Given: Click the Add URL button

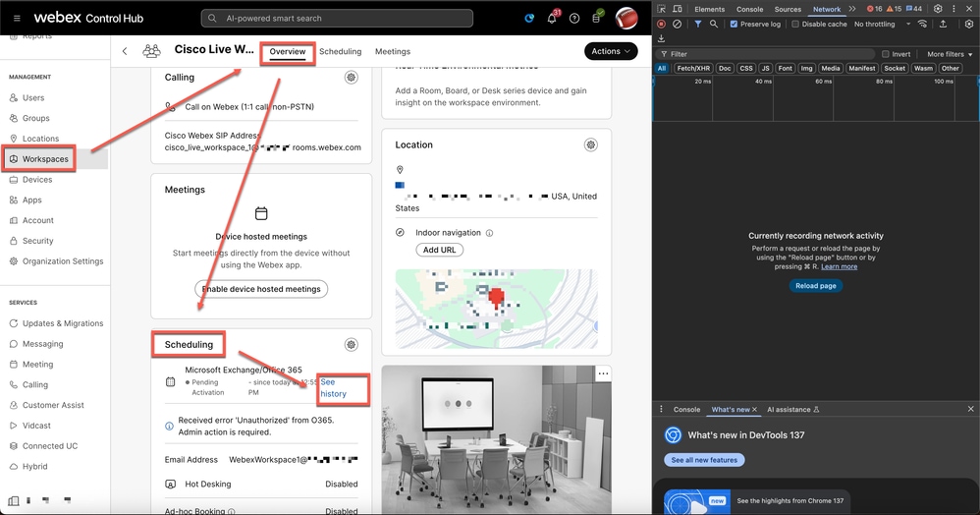Looking at the screenshot, I should 439,250.
